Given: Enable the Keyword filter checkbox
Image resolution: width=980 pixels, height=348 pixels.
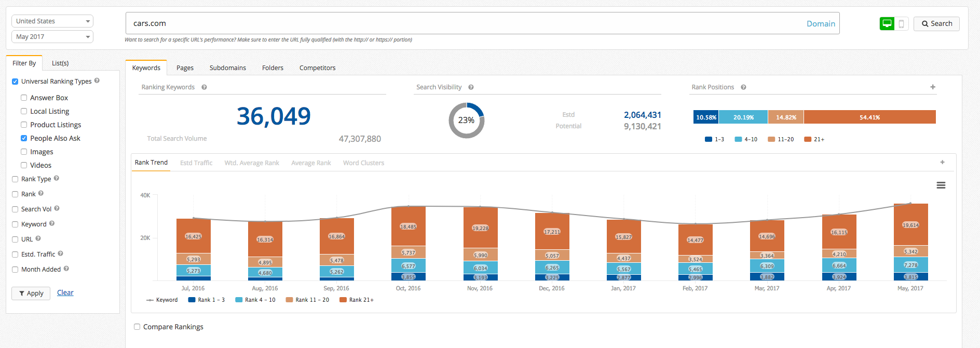Looking at the screenshot, I should (15, 224).
